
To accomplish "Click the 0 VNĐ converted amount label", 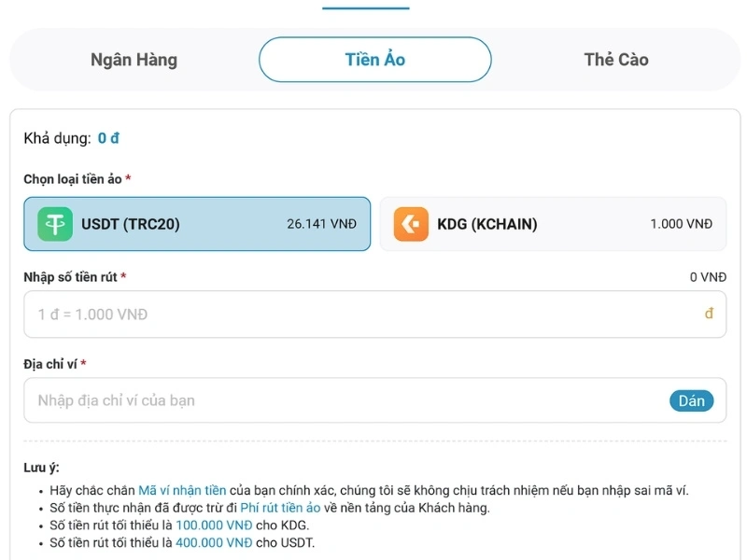I will pyautogui.click(x=706, y=276).
